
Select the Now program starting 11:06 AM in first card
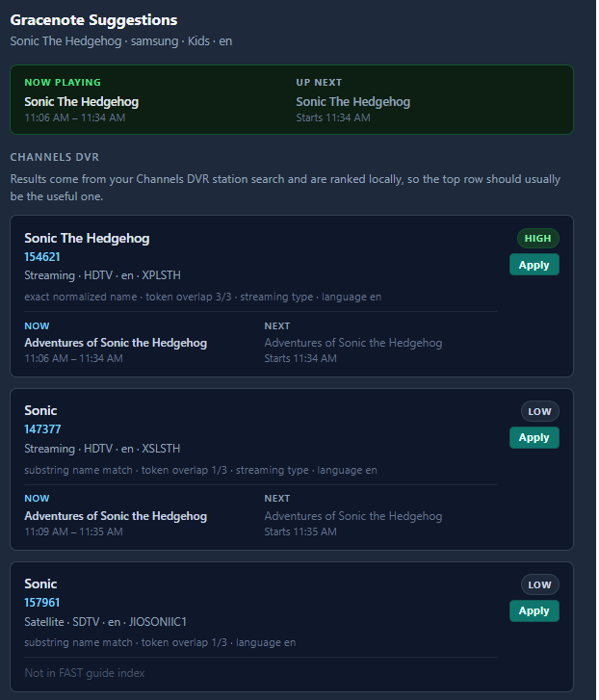[x=116, y=343]
